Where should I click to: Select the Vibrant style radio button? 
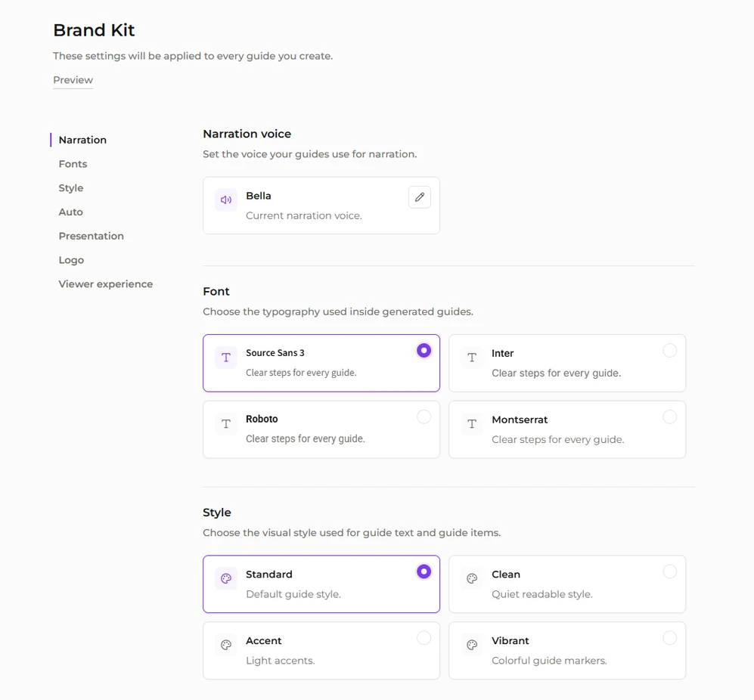point(669,638)
